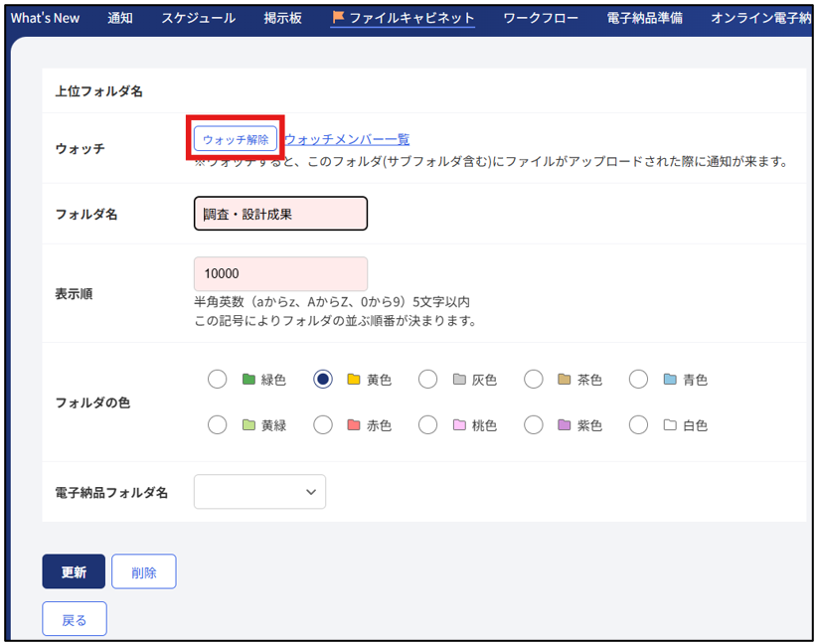Image resolution: width=817 pixels, height=644 pixels.
Task: Click the red folder icon
Action: tap(354, 425)
